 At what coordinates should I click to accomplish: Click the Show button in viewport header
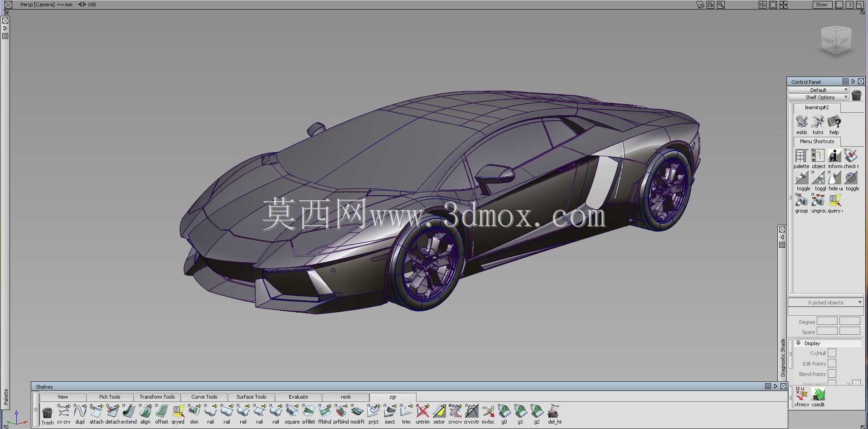point(821,5)
